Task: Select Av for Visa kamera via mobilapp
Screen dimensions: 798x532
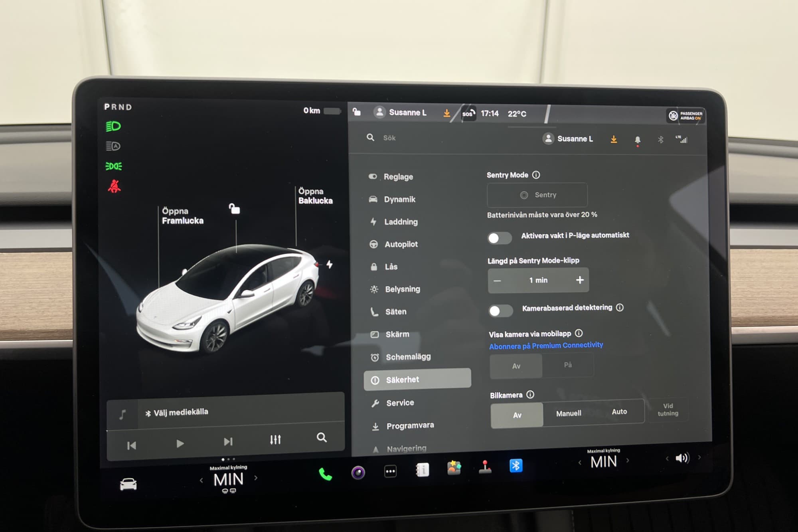Action: [x=516, y=366]
